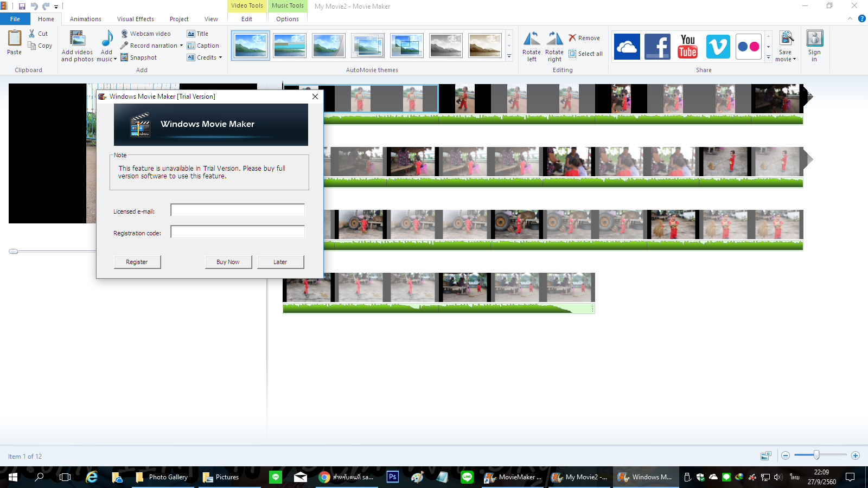Click the Licensed e-mail field

(x=238, y=210)
